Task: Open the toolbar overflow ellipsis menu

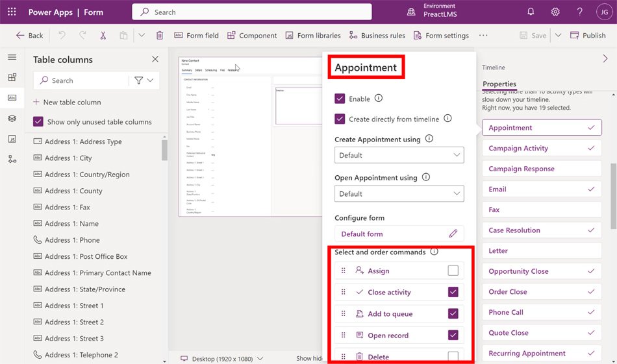Action: click(483, 36)
